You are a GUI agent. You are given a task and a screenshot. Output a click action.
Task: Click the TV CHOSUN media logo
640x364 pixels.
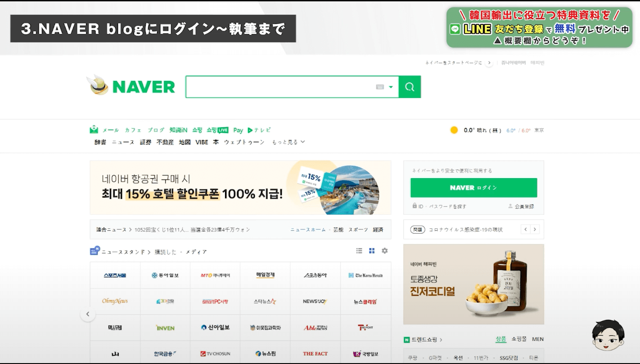(x=215, y=354)
